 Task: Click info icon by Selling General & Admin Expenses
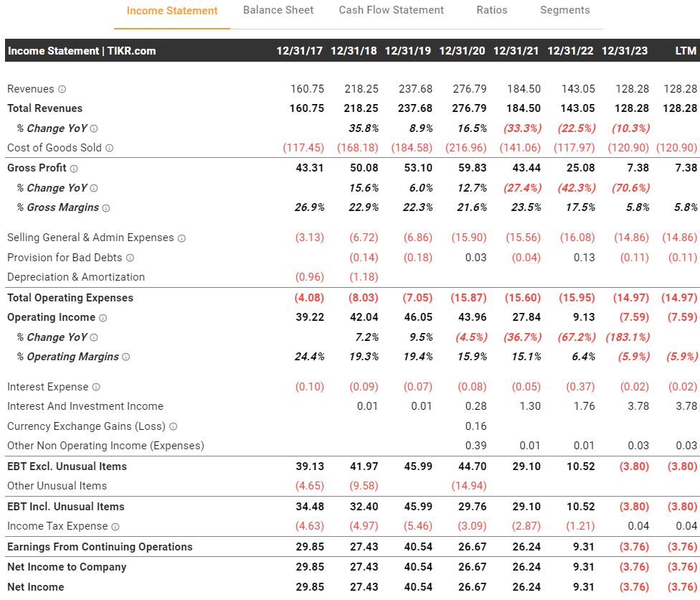coord(181,238)
